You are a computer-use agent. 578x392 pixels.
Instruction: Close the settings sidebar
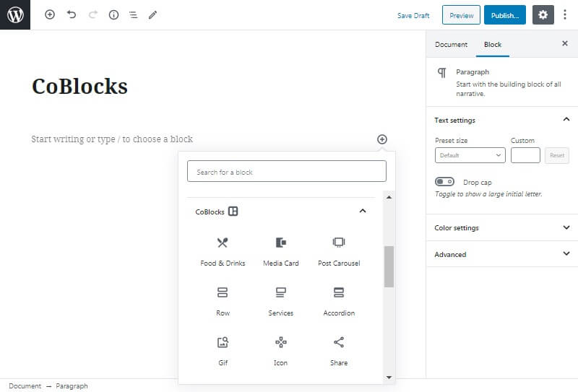tap(565, 43)
